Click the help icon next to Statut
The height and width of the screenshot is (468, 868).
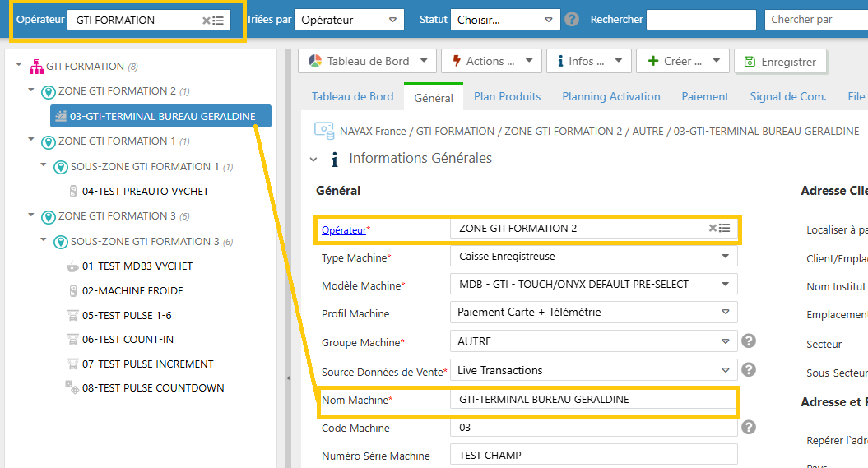click(572, 20)
